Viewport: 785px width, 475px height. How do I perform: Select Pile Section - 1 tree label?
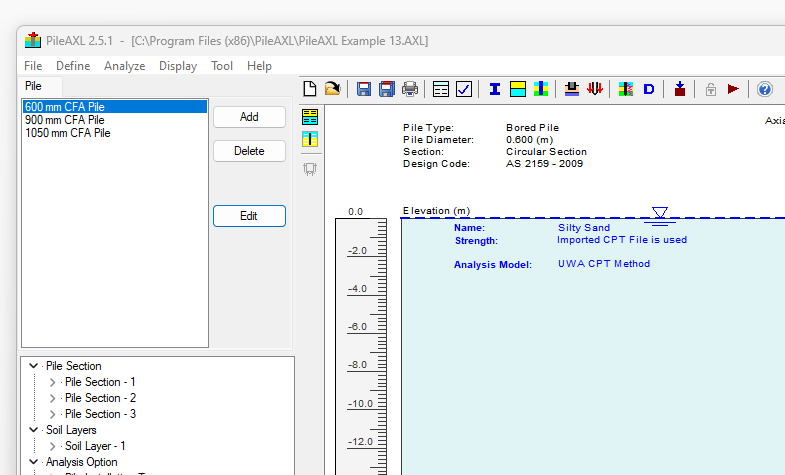100,382
